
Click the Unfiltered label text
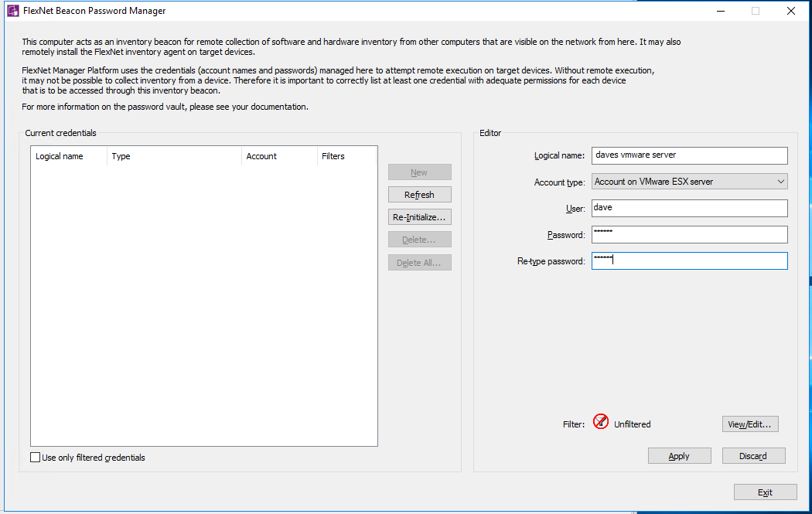[x=633, y=424]
